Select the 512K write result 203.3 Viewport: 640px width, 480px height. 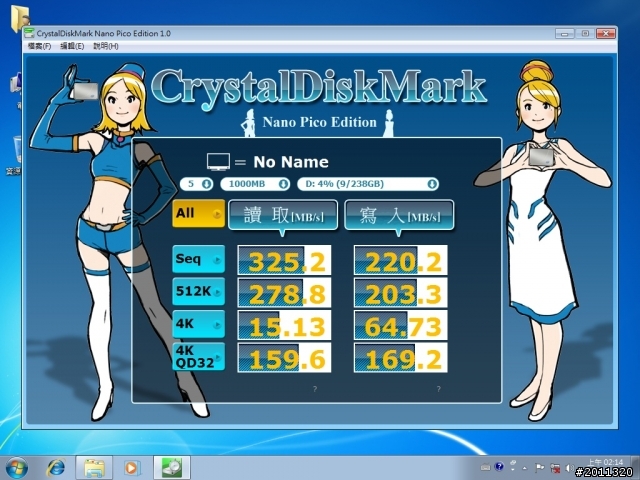click(x=401, y=293)
